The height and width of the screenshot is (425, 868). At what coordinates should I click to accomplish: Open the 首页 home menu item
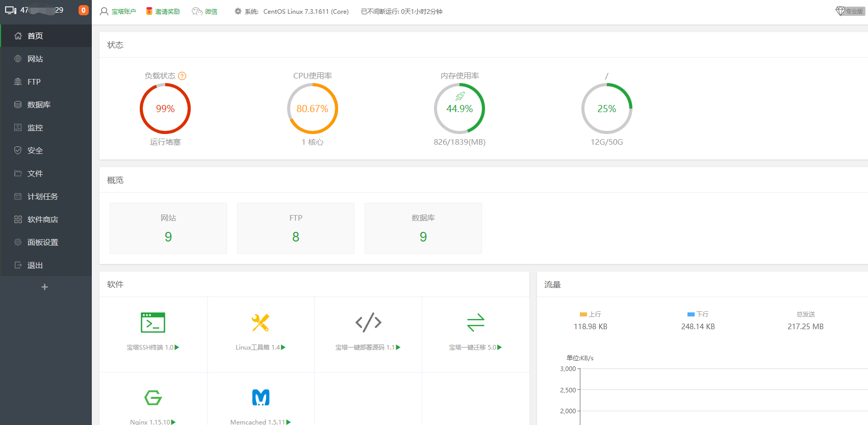(x=46, y=36)
